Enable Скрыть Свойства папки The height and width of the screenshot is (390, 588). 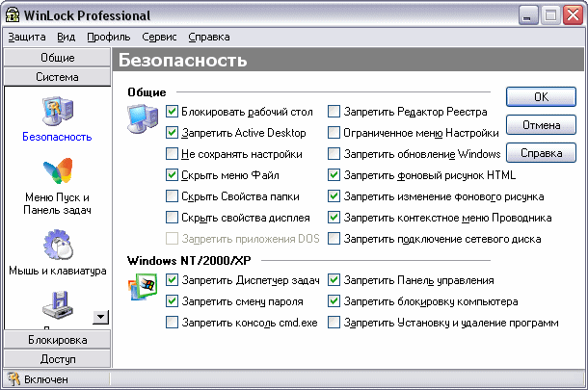[172, 195]
